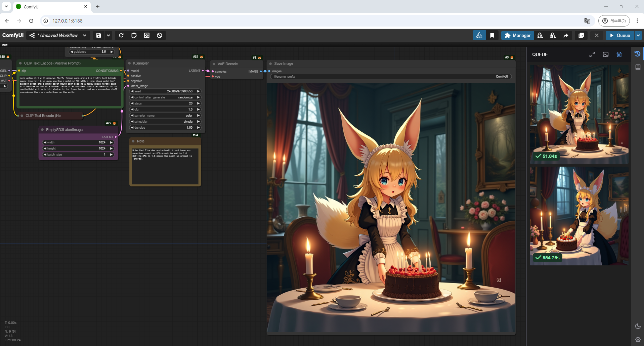Open the 51.04s queue result thumbnail
The image size is (644, 346).
pyautogui.click(x=579, y=114)
